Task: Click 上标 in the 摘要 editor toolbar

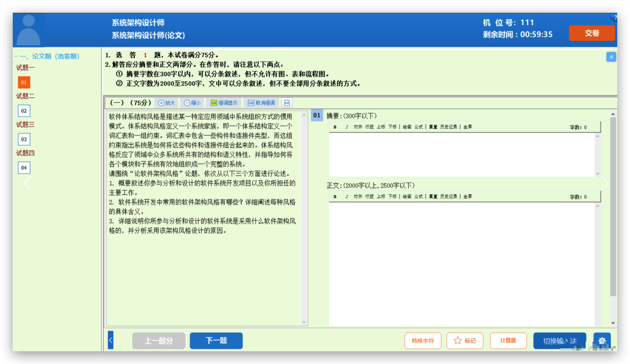Action: pyautogui.click(x=381, y=127)
